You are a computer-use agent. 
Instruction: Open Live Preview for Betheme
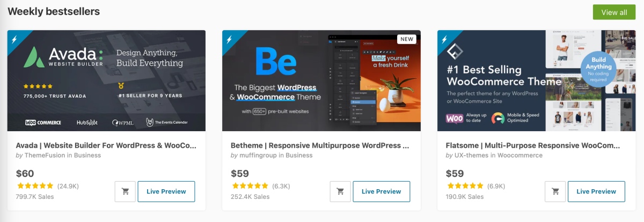coord(382,191)
